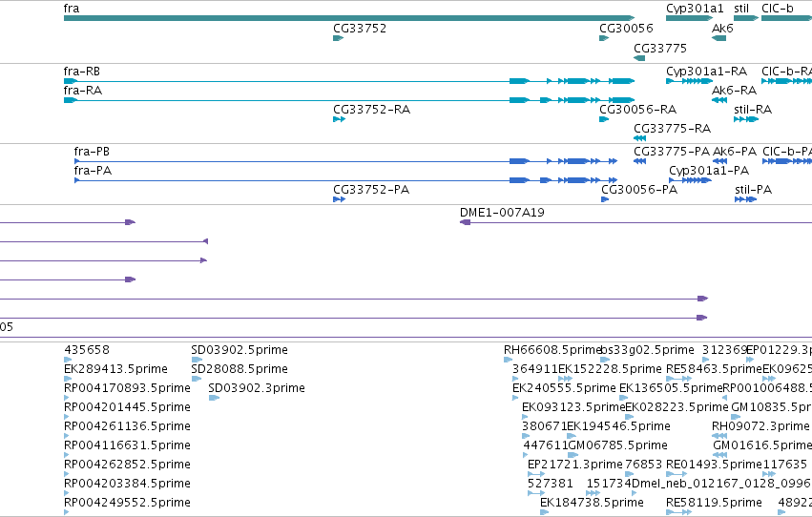Select the Cyp301a1-RA transcript label

click(x=706, y=72)
